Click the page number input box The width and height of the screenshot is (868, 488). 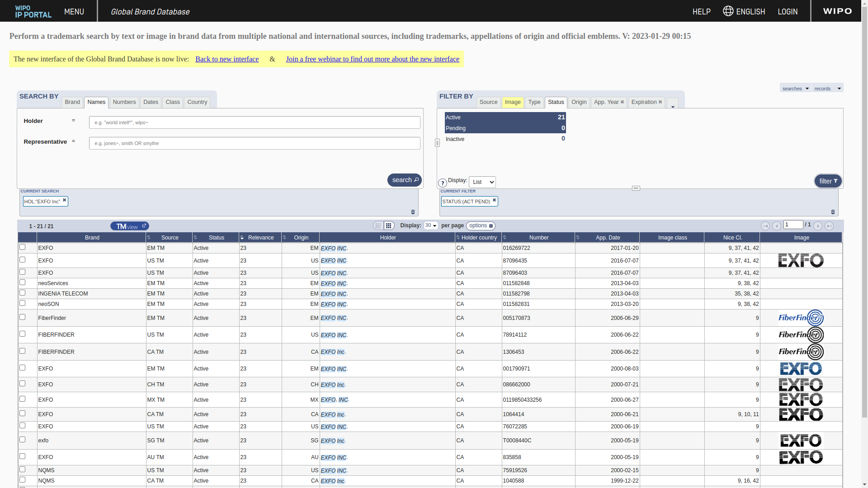[793, 225]
